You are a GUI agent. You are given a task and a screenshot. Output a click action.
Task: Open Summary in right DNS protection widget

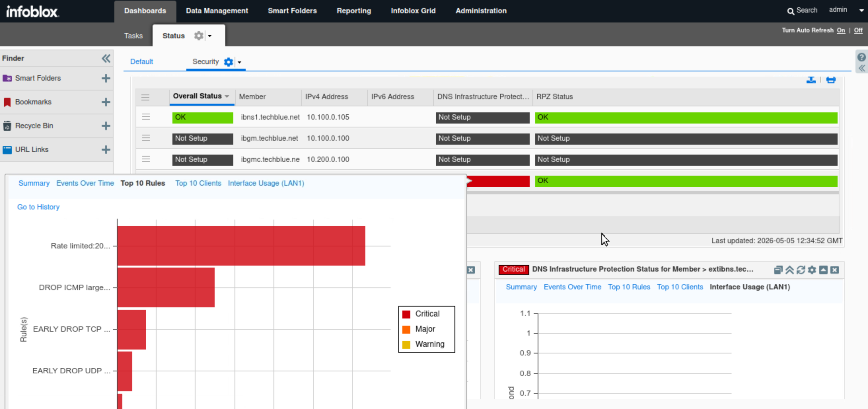point(521,287)
